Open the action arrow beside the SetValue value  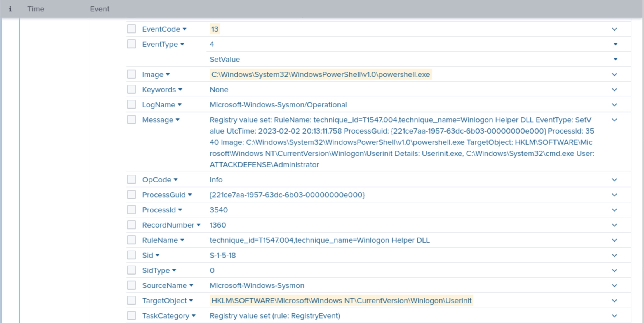point(615,59)
